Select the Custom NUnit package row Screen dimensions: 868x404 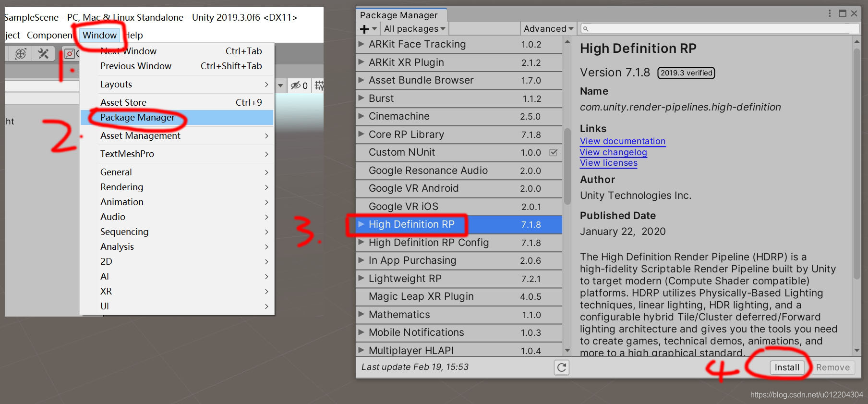(x=459, y=152)
